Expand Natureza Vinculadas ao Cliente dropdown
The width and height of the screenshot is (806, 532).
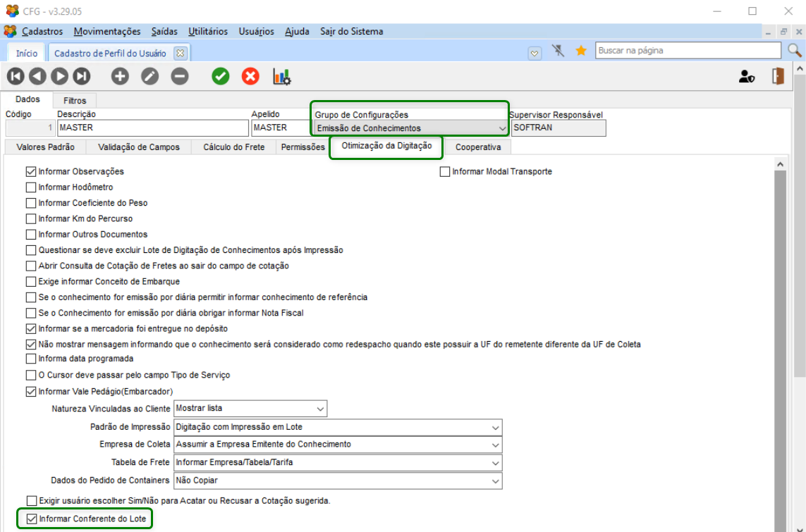[320, 409]
